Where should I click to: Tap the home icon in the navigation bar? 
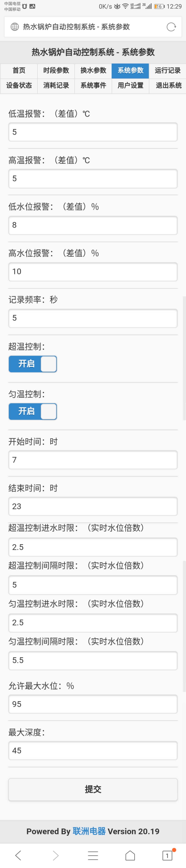click(130, 855)
